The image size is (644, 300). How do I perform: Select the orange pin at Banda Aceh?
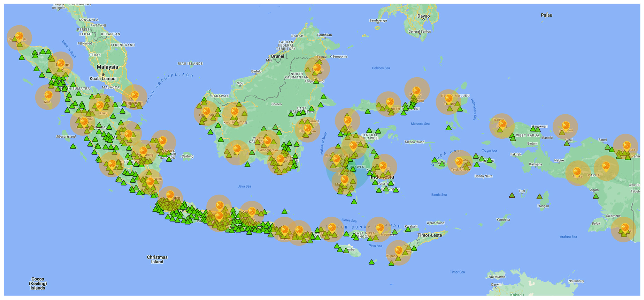pos(19,36)
